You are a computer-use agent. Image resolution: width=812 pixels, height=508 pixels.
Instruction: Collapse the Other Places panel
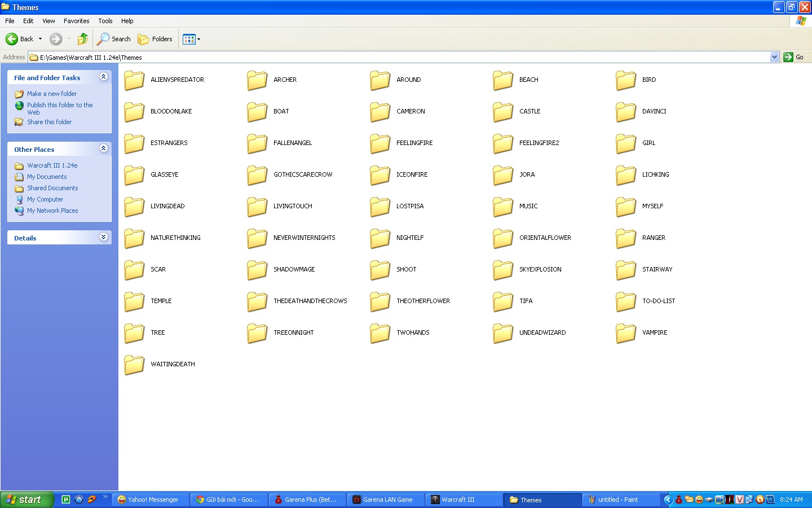(103, 148)
